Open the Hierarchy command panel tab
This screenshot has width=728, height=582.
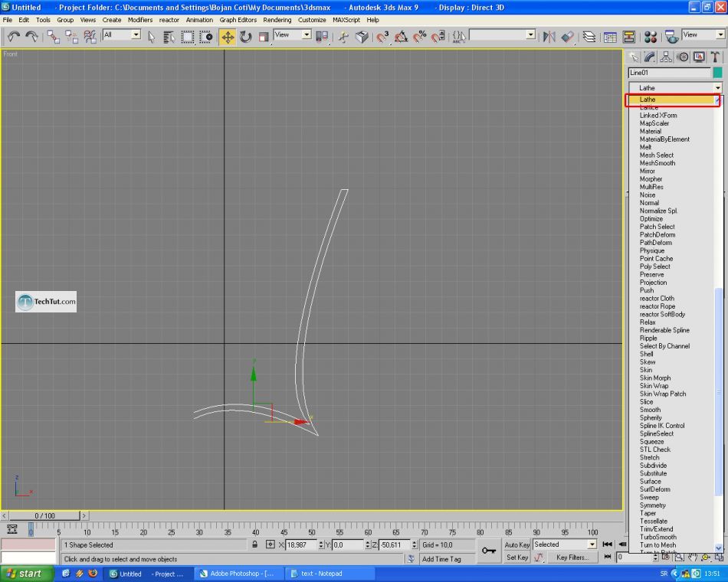click(666, 57)
